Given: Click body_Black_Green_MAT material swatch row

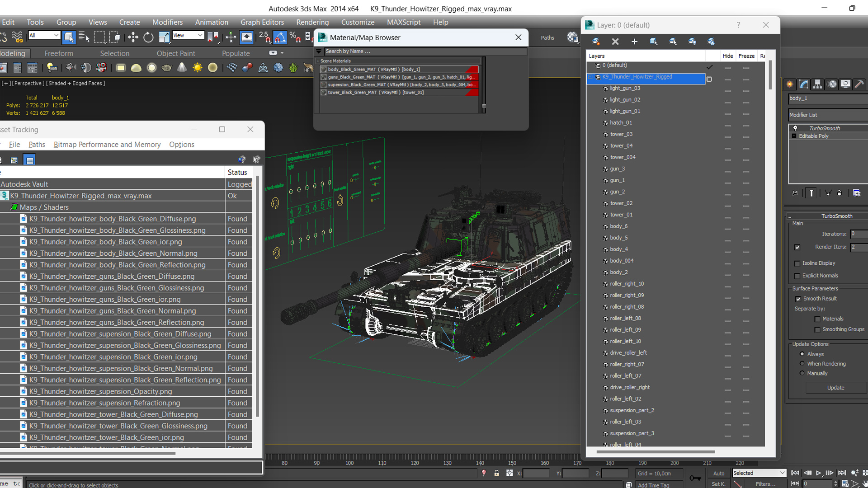Looking at the screenshot, I should point(399,69).
